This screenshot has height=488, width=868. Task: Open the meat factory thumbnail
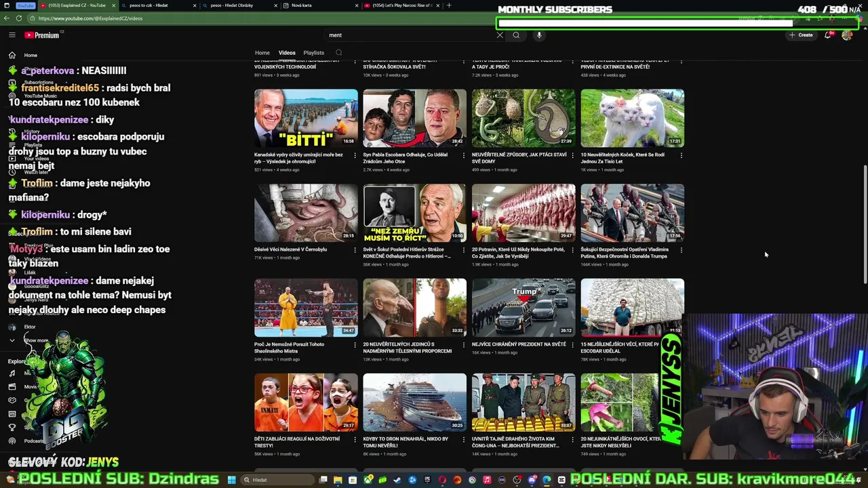tap(524, 213)
